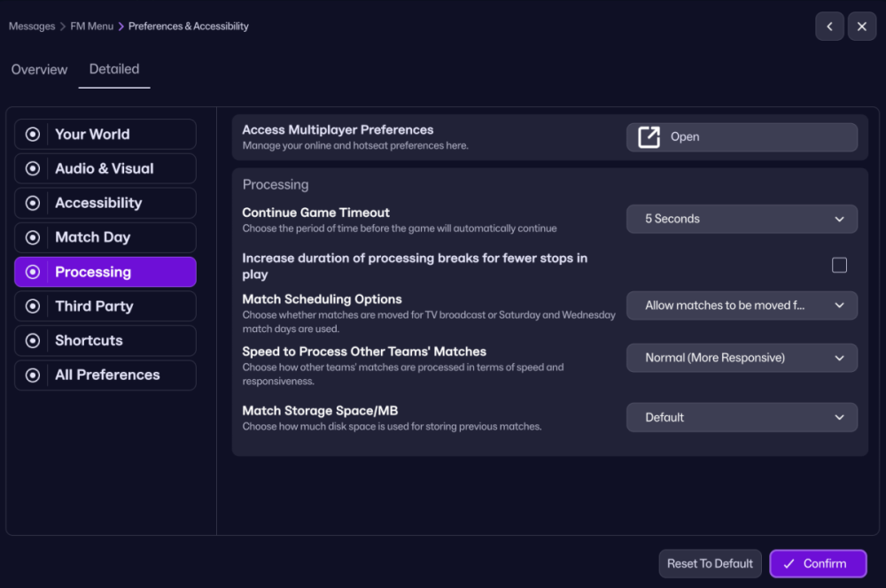Viewport: 886px width, 588px height.
Task: Close the preferences with X button
Action: pos(862,27)
